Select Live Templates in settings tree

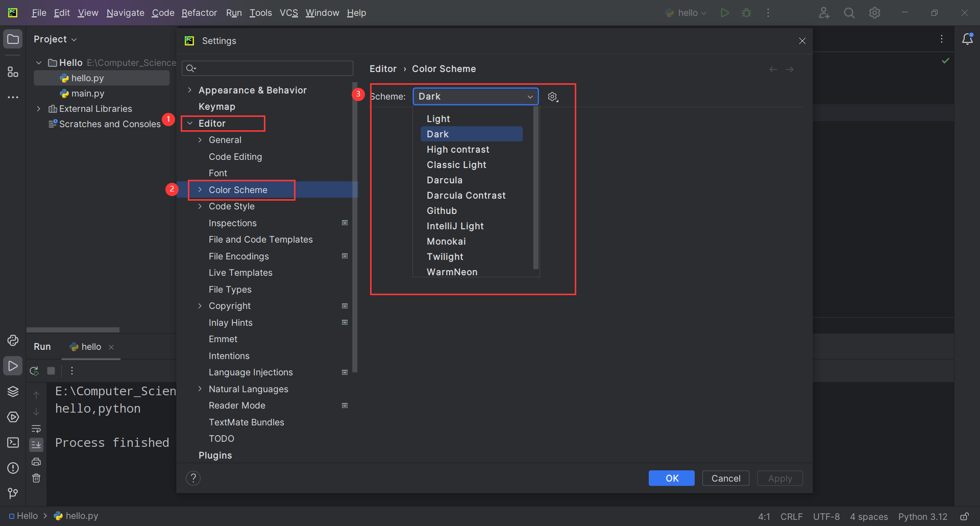[240, 273]
